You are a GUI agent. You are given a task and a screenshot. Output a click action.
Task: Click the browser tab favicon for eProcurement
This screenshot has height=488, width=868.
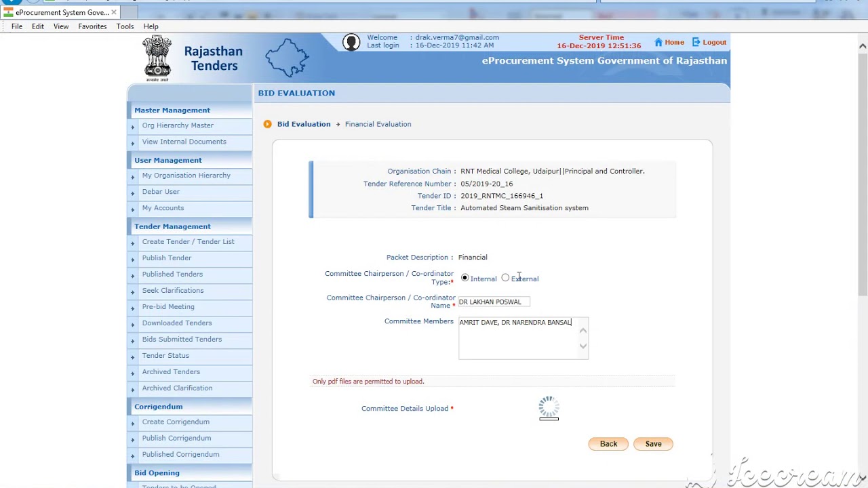pyautogui.click(x=8, y=12)
